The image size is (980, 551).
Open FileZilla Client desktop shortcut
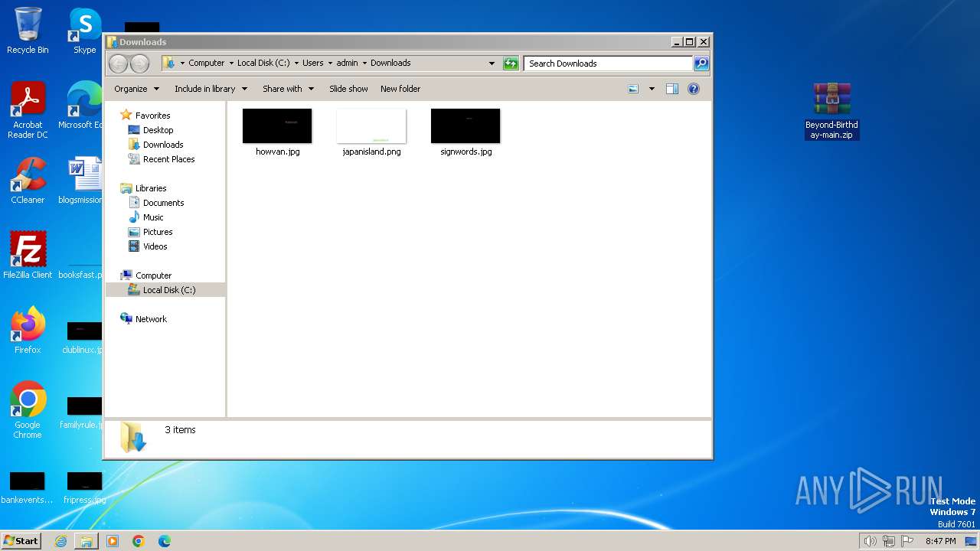[x=28, y=256]
